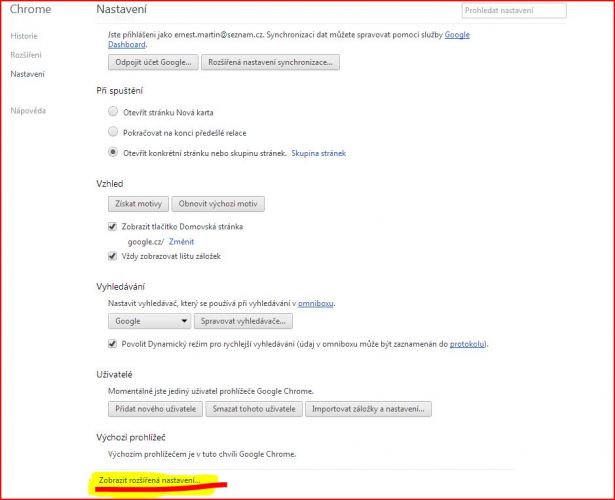Click Smazat tohoto uživatele button

coord(254,409)
